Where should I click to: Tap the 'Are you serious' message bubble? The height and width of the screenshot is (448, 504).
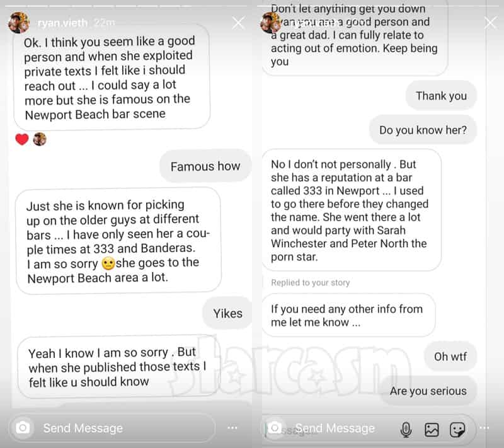point(428,391)
